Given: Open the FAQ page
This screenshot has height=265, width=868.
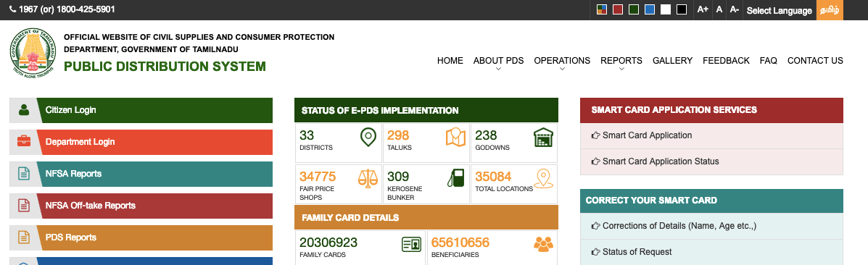Looking at the screenshot, I should [x=769, y=61].
